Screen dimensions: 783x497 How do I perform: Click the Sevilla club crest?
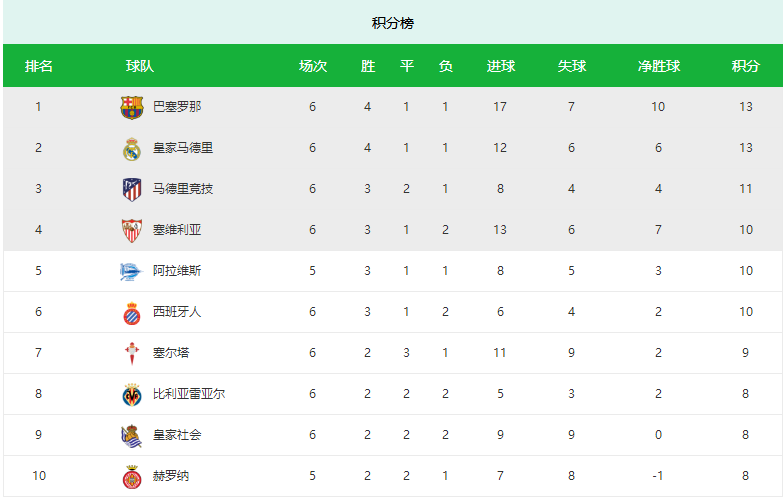tap(132, 230)
